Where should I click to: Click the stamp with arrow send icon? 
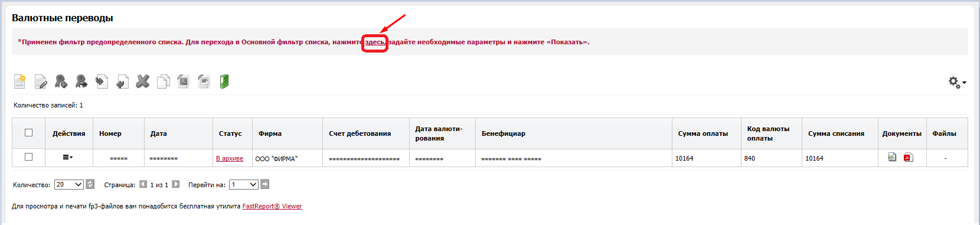pos(81,81)
